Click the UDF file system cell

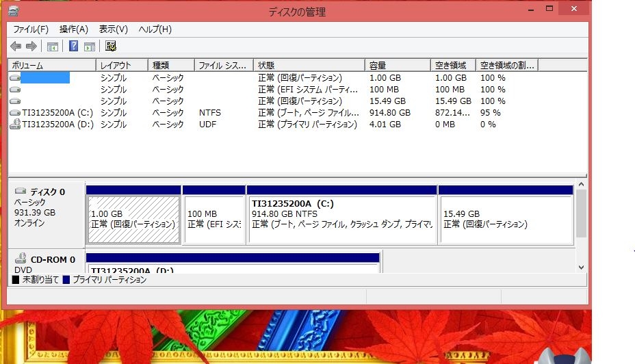click(x=207, y=125)
